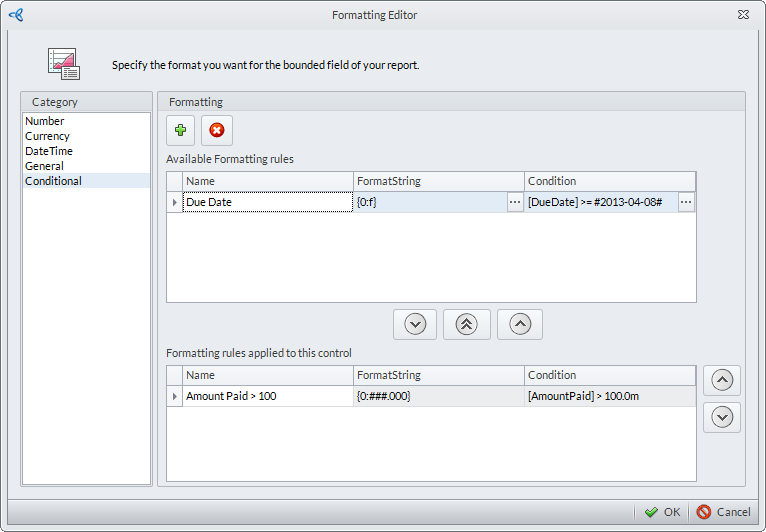Select the Number category
The width and height of the screenshot is (766, 532).
click(x=45, y=121)
